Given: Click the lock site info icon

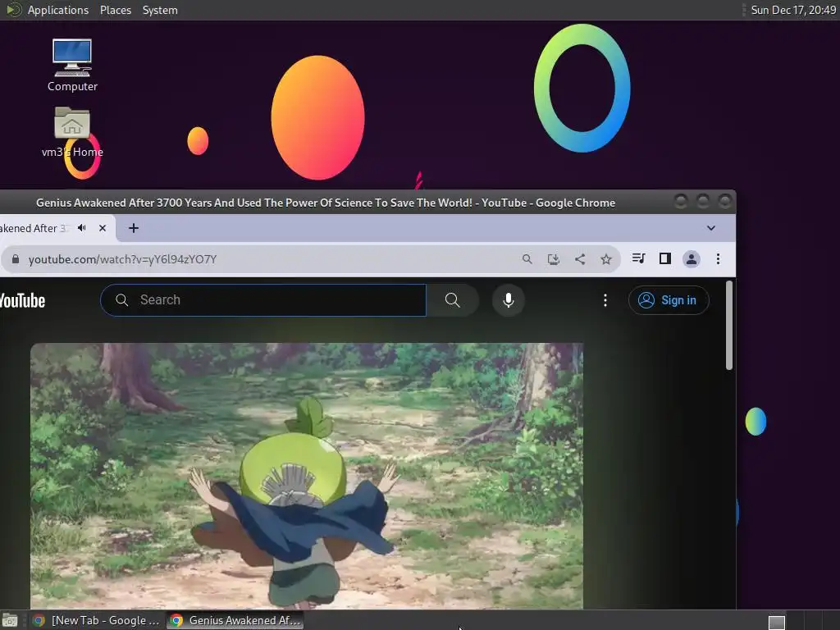Looking at the screenshot, I should 16,259.
